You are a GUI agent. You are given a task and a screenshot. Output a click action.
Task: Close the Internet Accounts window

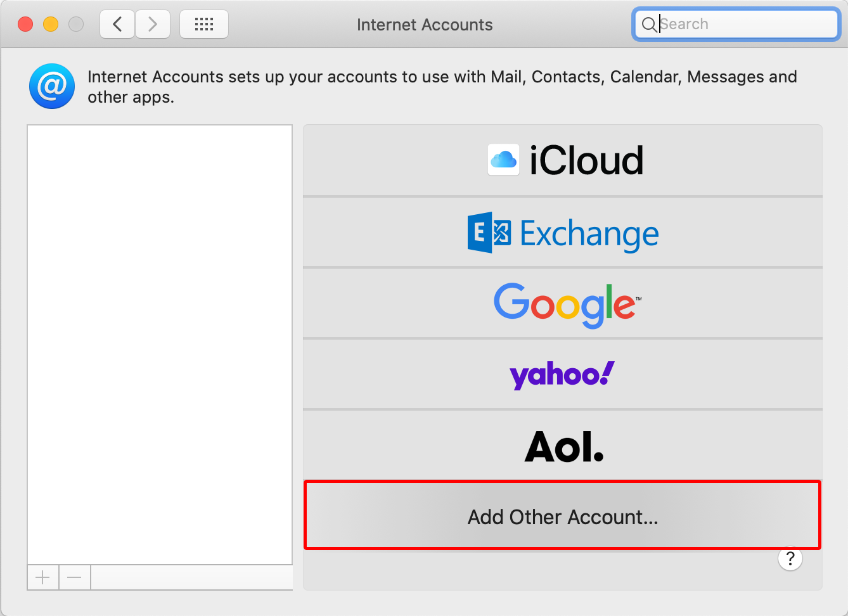tap(25, 24)
